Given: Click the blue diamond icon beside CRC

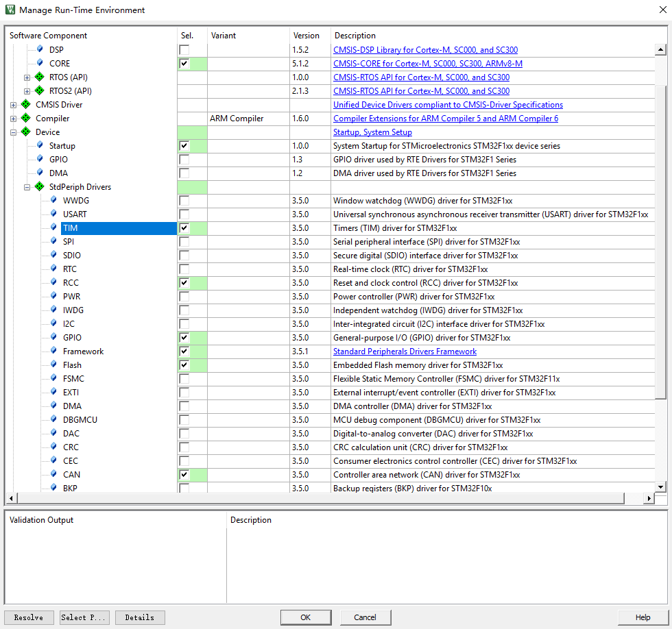Looking at the screenshot, I should 53,446.
